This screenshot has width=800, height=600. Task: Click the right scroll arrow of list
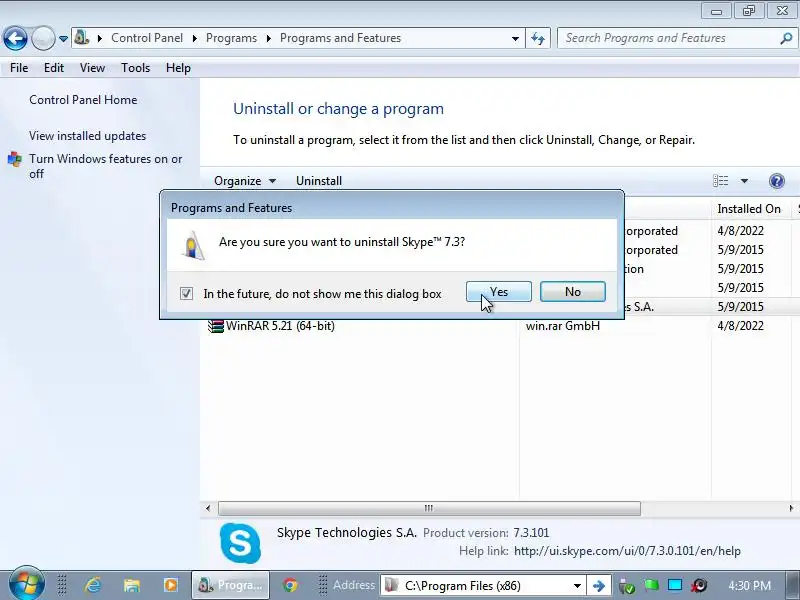point(791,508)
